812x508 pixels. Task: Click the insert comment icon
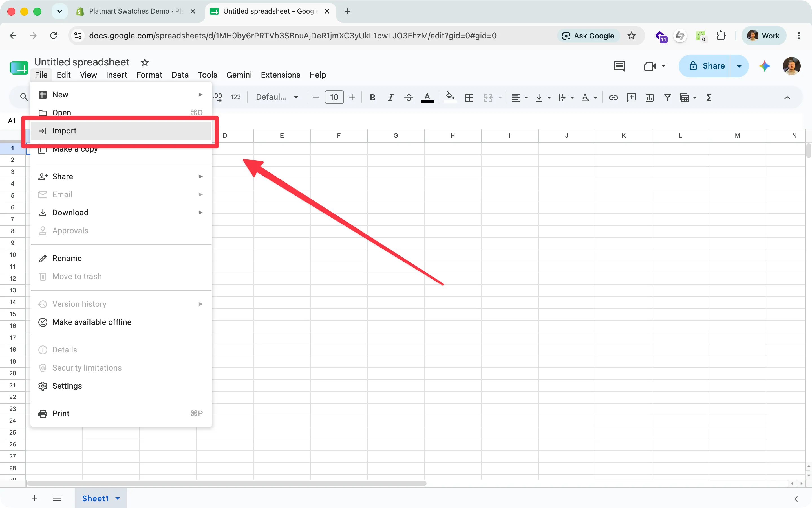[x=631, y=97]
